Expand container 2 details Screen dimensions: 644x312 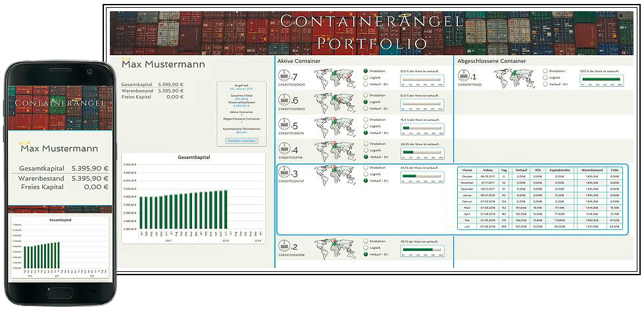click(x=296, y=247)
